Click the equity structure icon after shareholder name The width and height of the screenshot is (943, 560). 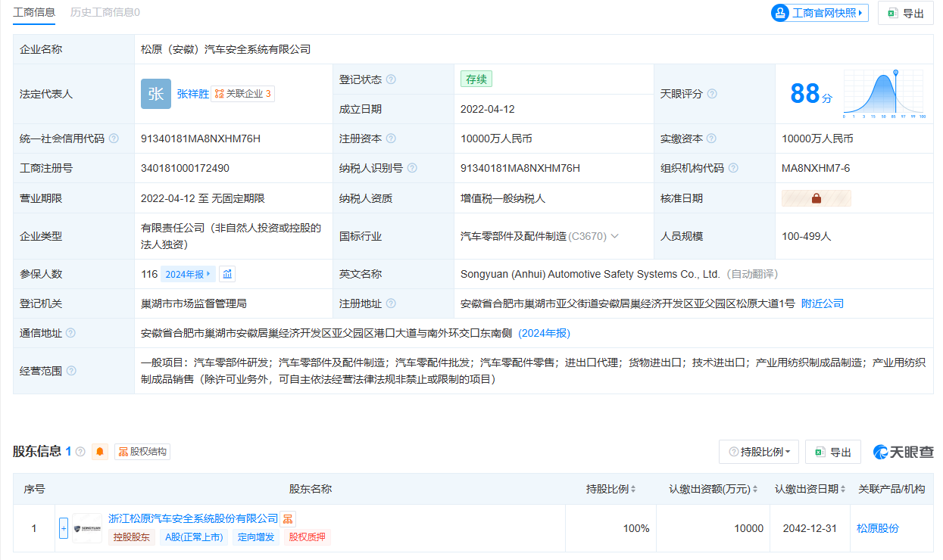[288, 519]
